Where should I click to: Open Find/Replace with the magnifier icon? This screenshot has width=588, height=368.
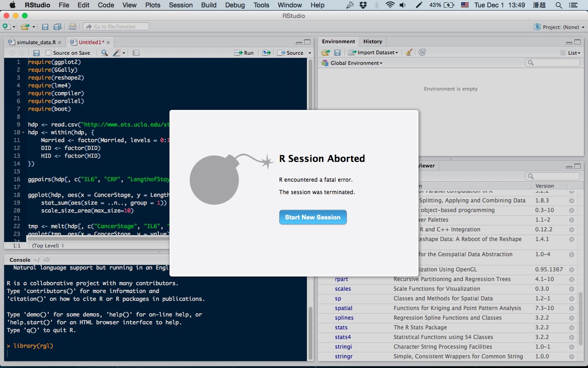(104, 53)
